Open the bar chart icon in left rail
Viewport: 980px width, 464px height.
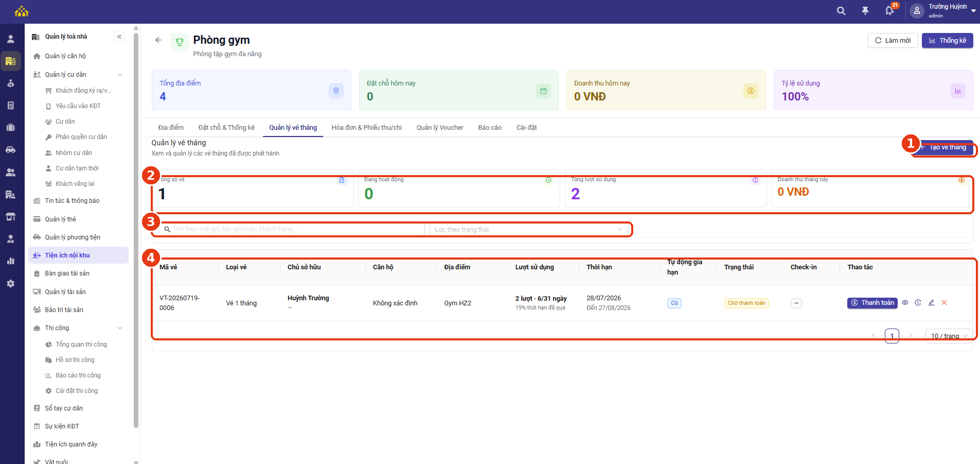(10, 261)
